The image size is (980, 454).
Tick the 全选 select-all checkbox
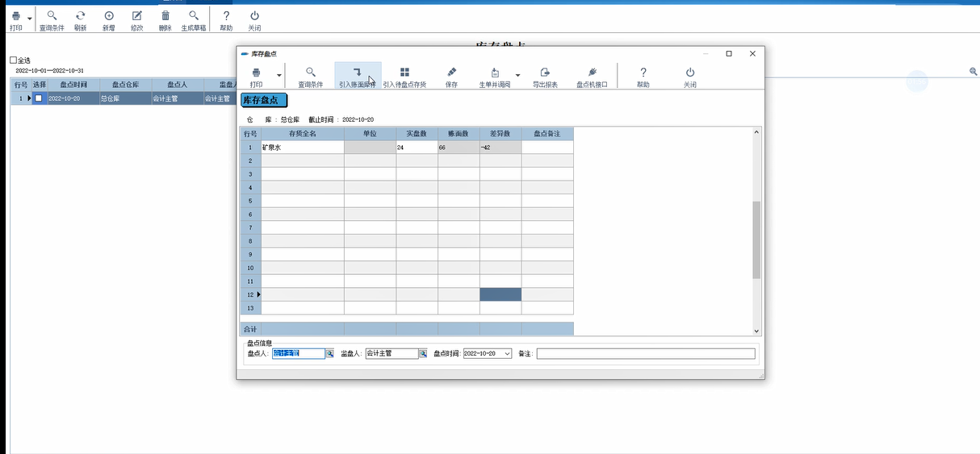pos(13,60)
